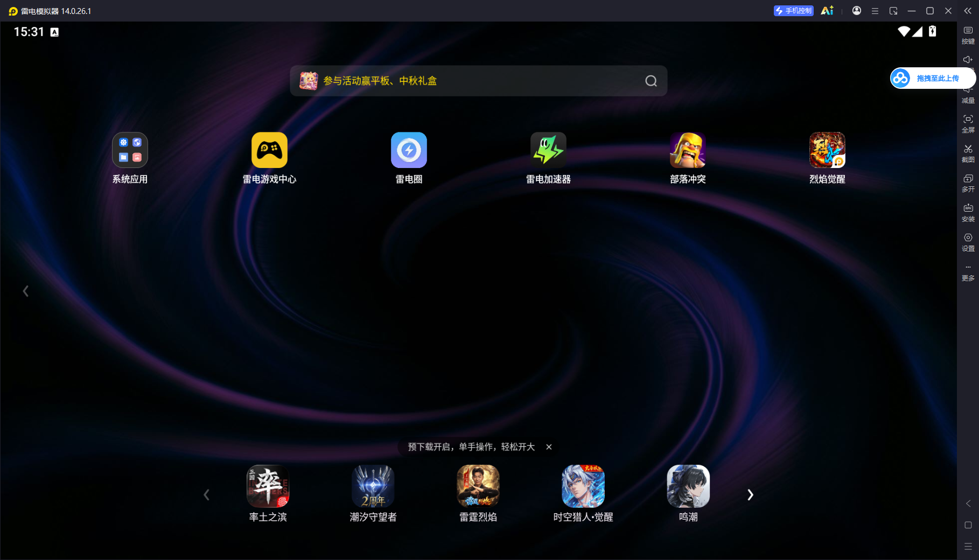Go to previous home page with left-edge chevron
979x560 pixels.
25,291
